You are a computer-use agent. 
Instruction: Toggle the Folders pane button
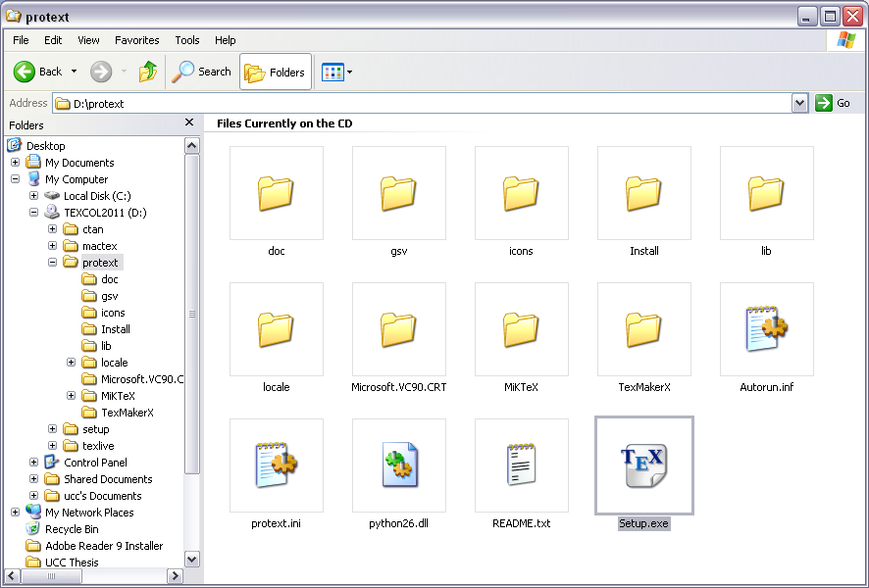tap(276, 72)
